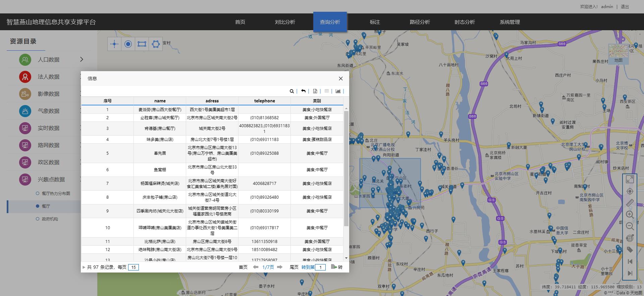The image size is (644, 296).
Task: Click the skip-to-first map view icon
Action: (630, 261)
